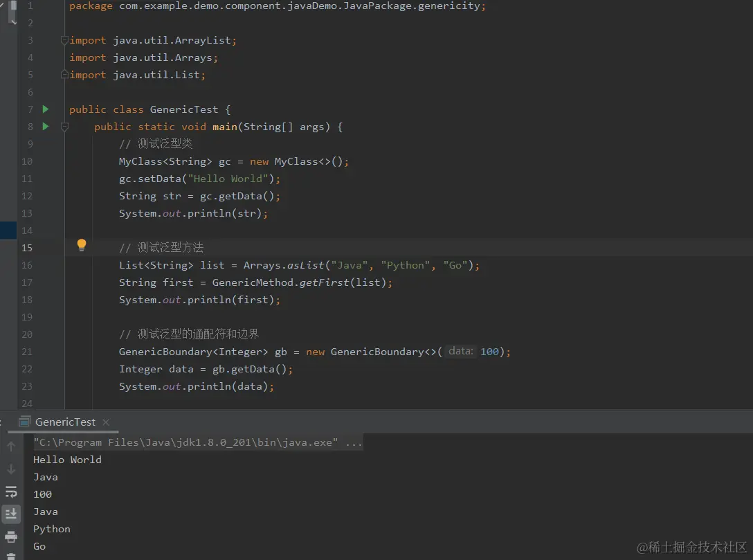The height and width of the screenshot is (560, 753).
Task: Click the class name GenericTest in the code
Action: click(184, 109)
